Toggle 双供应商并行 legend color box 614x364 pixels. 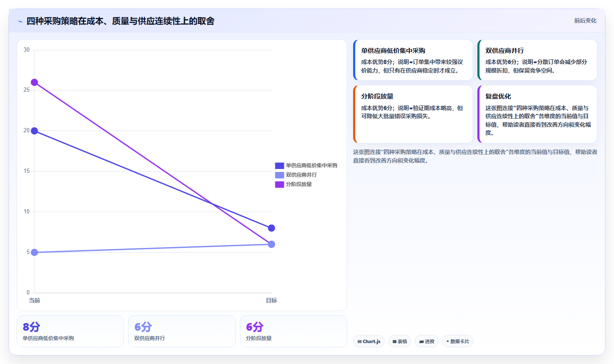coord(279,175)
